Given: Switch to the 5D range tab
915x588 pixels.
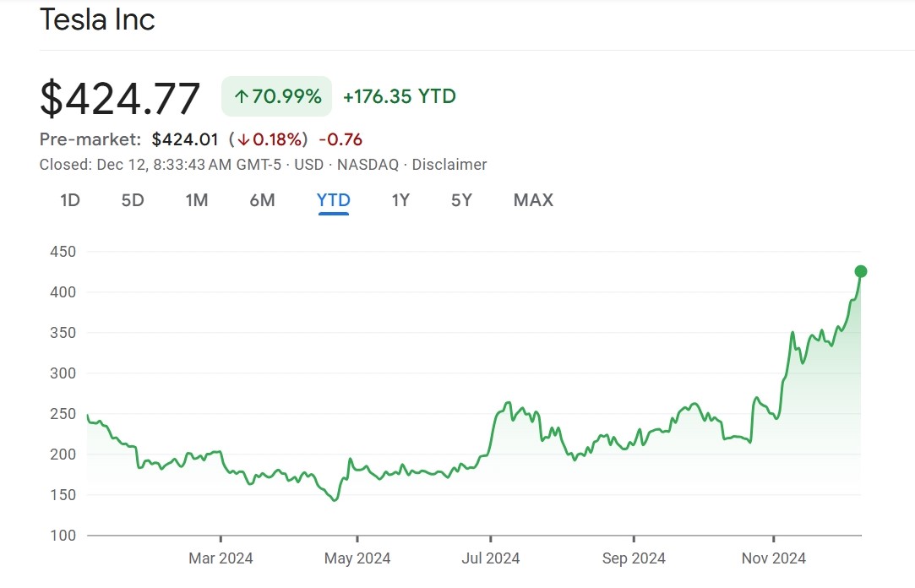Looking at the screenshot, I should pyautogui.click(x=133, y=200).
